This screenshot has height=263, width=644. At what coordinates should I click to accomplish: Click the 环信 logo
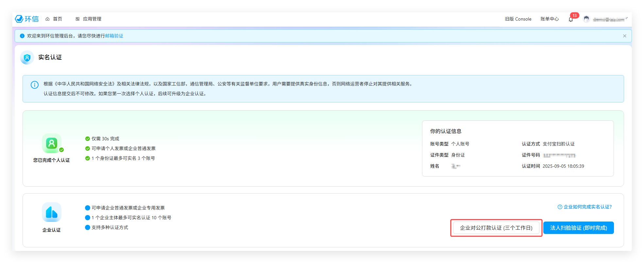(x=27, y=19)
